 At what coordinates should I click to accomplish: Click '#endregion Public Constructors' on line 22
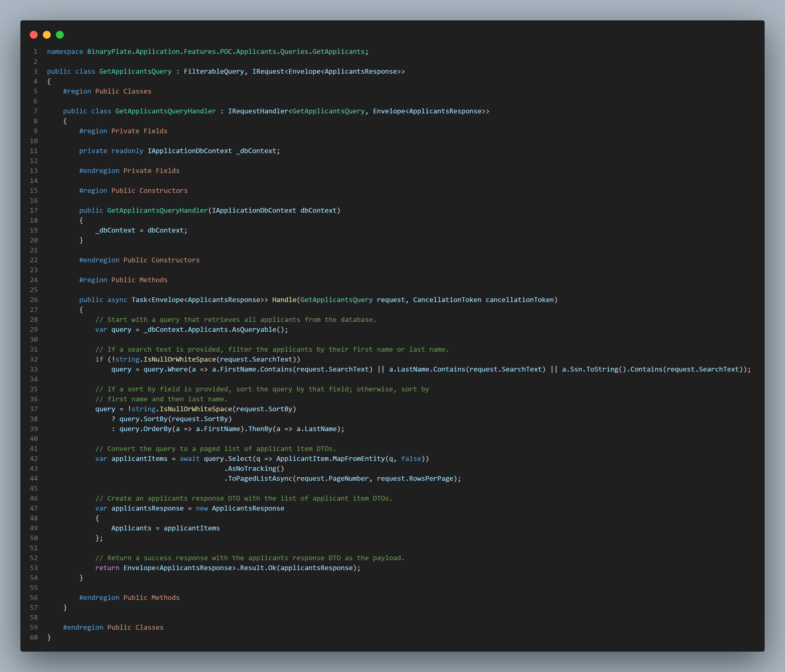(x=140, y=260)
